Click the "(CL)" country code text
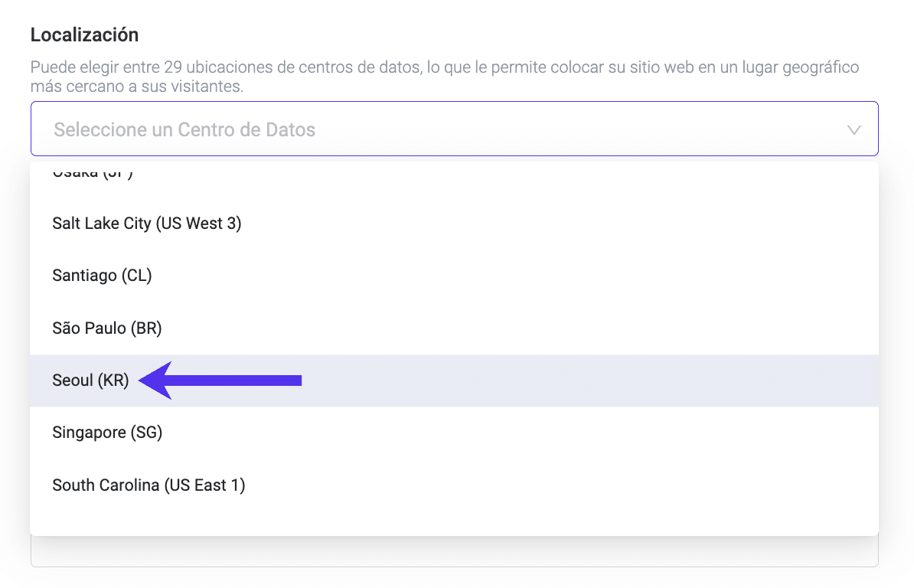Image resolution: width=914 pixels, height=588 pixels. click(x=136, y=276)
